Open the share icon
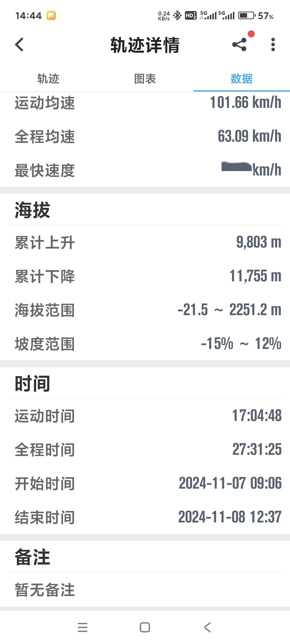This screenshot has height=644, width=290. point(239,45)
